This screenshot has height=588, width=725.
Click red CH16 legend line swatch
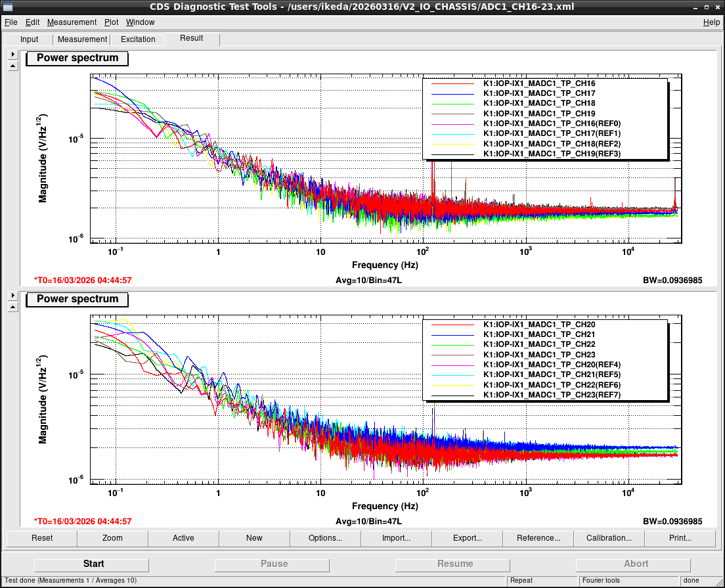[452, 83]
